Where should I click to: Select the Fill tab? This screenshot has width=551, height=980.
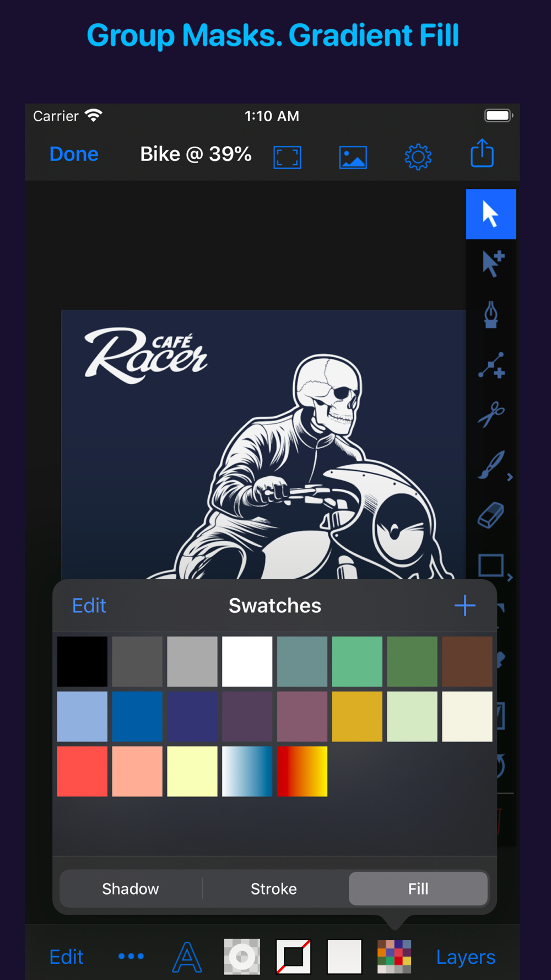[418, 889]
